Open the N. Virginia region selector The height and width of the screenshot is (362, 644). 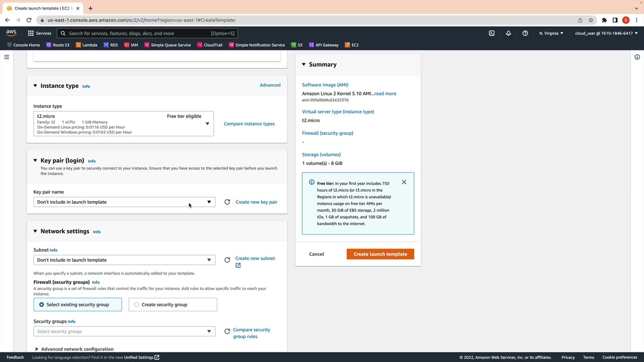(x=551, y=33)
